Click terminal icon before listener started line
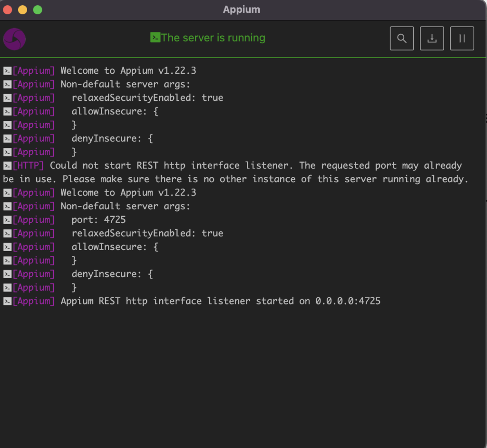 pos(7,302)
